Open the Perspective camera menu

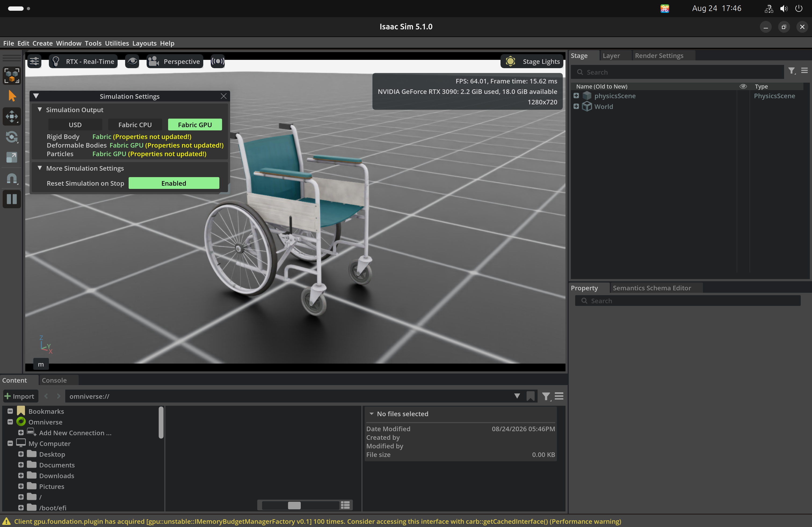pyautogui.click(x=175, y=61)
